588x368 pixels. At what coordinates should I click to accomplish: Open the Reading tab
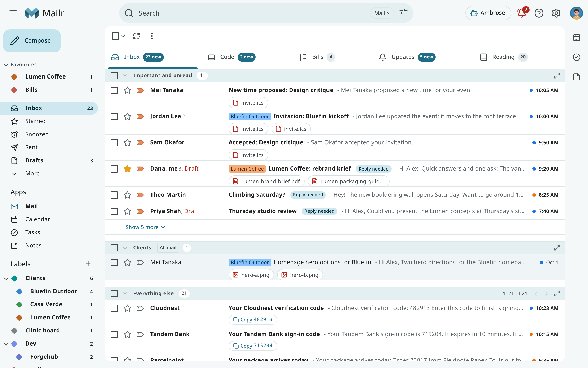[503, 57]
